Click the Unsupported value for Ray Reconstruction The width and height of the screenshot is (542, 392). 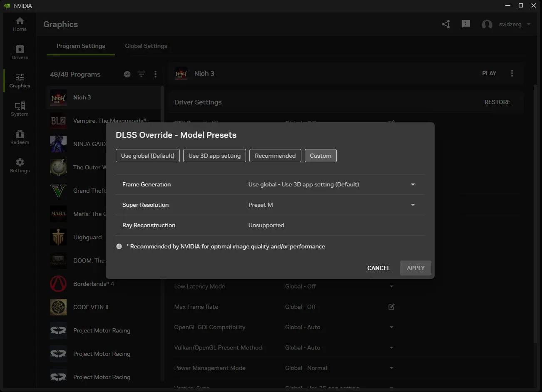266,225
